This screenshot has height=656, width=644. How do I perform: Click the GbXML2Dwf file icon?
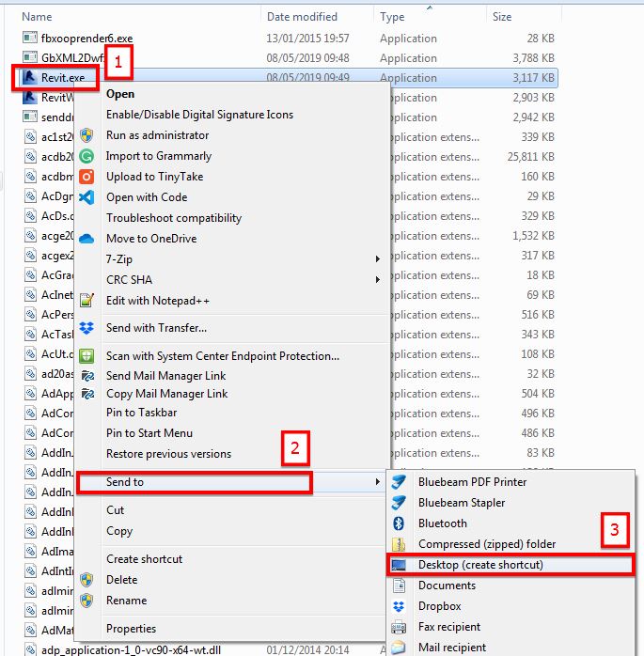[30, 57]
